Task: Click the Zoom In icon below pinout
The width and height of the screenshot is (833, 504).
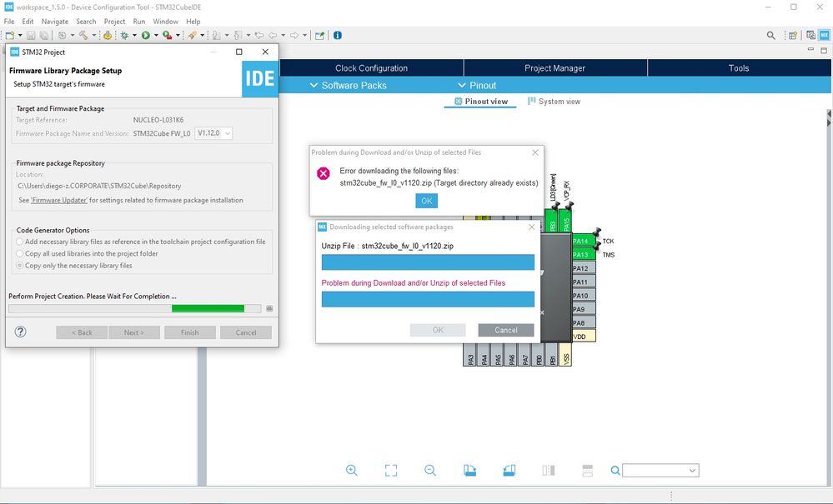Action: click(x=352, y=470)
